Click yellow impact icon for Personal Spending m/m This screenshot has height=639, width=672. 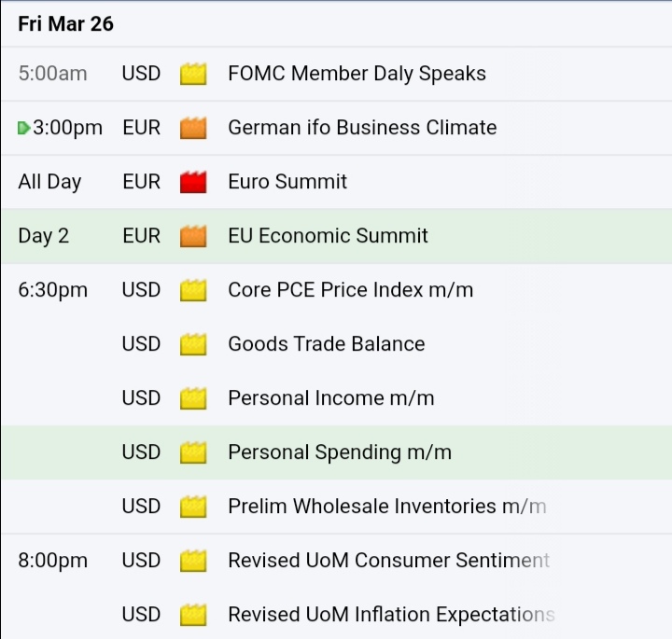(193, 452)
